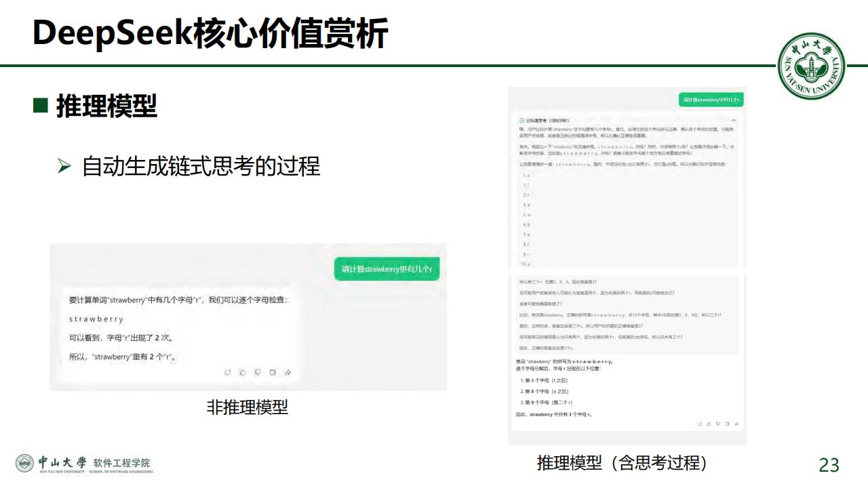Click share icon in non-reasoning model chat

coord(288,372)
